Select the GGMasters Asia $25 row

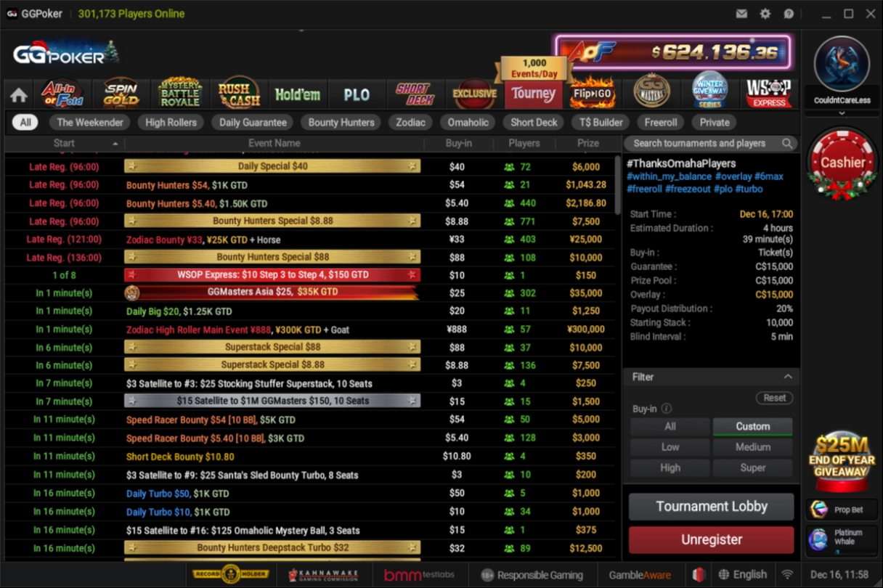[309, 293]
